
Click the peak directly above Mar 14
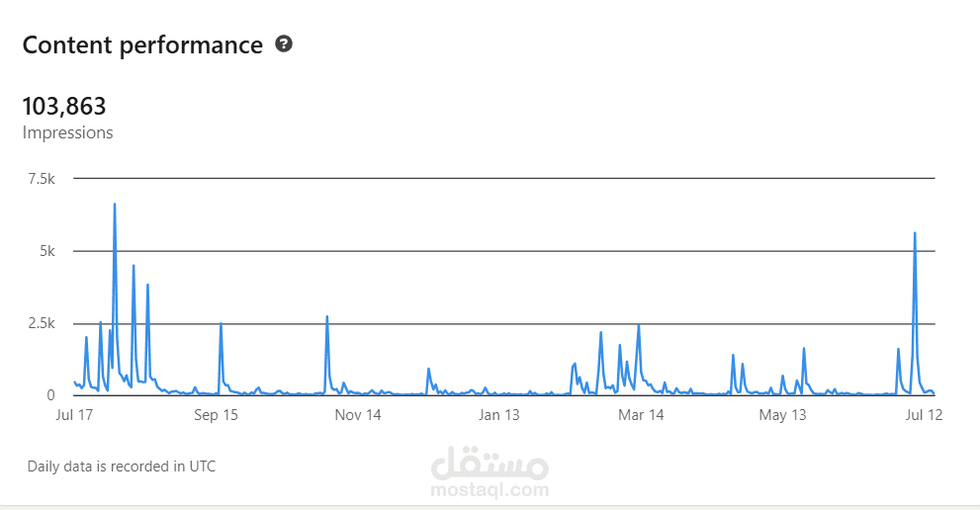click(x=639, y=325)
